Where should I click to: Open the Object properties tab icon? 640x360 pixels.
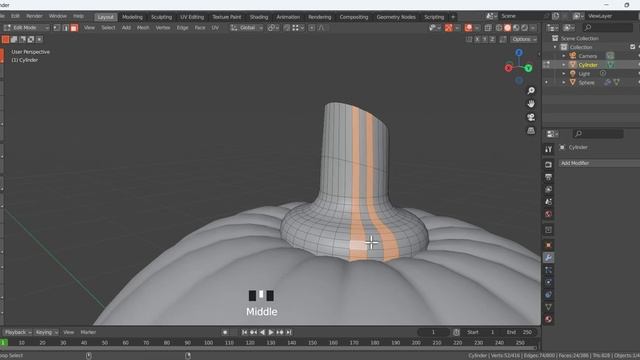[548, 245]
